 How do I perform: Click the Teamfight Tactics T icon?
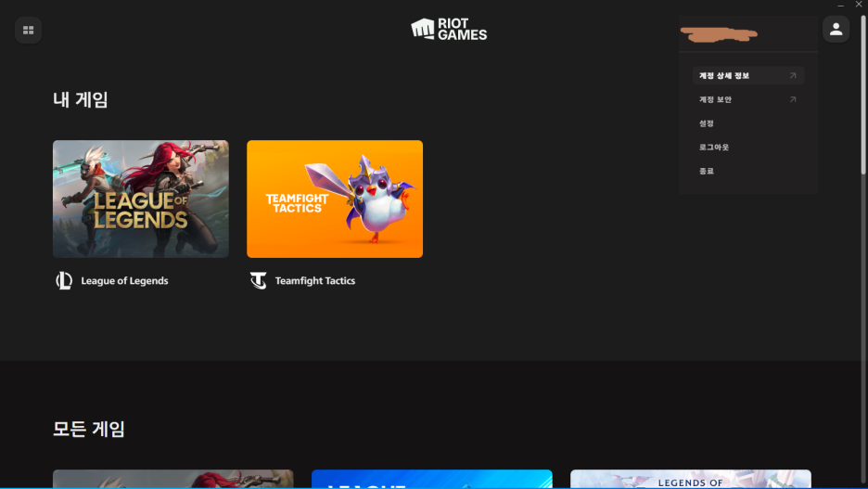pyautogui.click(x=258, y=281)
